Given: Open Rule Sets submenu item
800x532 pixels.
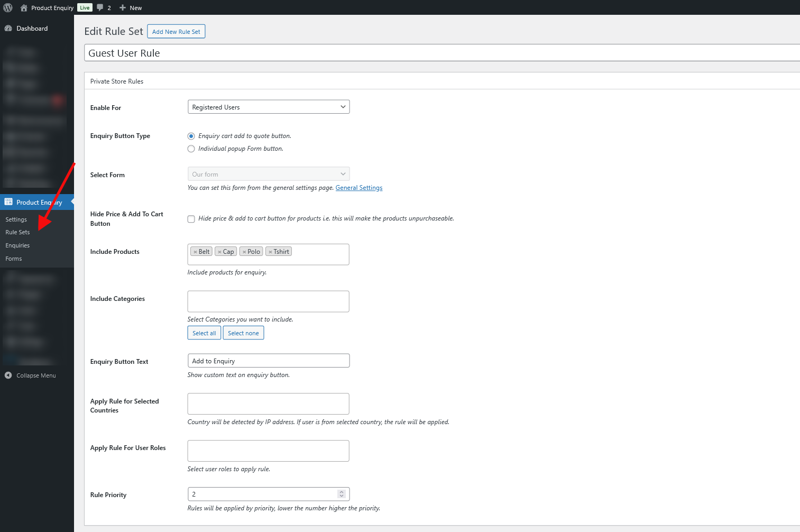Looking at the screenshot, I should click(18, 232).
